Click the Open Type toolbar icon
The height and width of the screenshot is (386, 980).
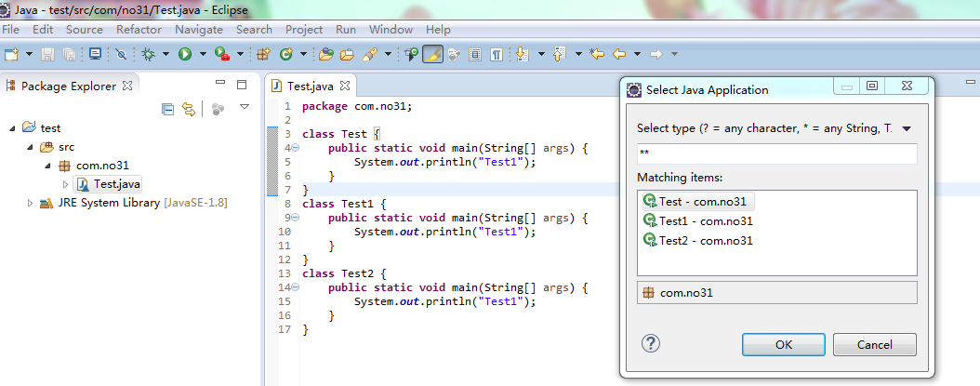(325, 55)
